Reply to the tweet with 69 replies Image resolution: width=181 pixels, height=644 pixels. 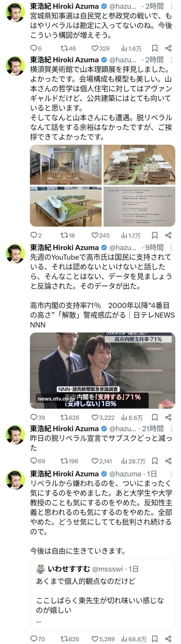[37, 461]
